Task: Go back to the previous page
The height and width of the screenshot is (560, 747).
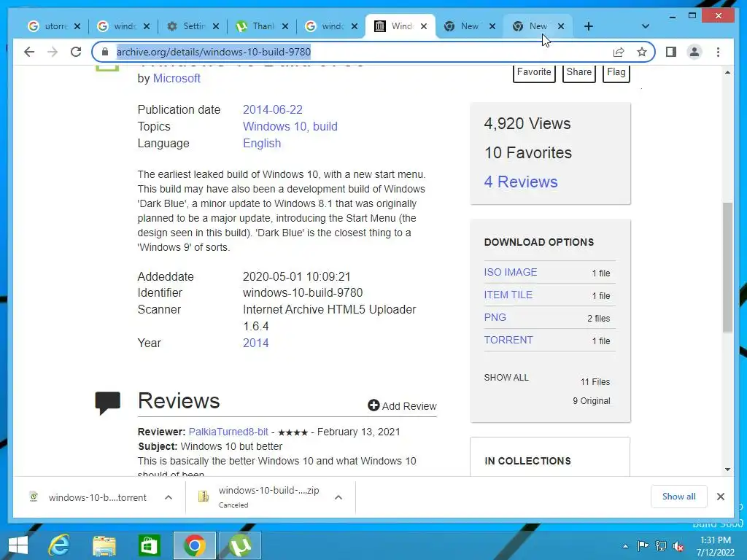Action: pos(29,52)
